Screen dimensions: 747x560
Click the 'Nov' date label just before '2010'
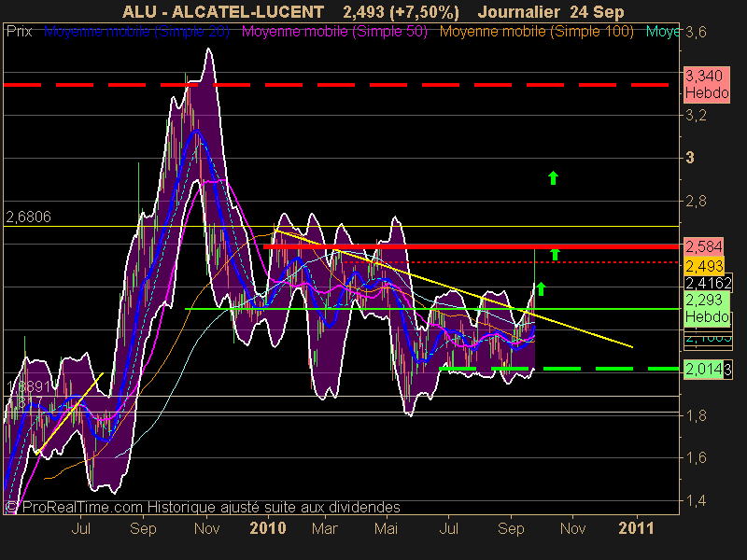point(206,528)
